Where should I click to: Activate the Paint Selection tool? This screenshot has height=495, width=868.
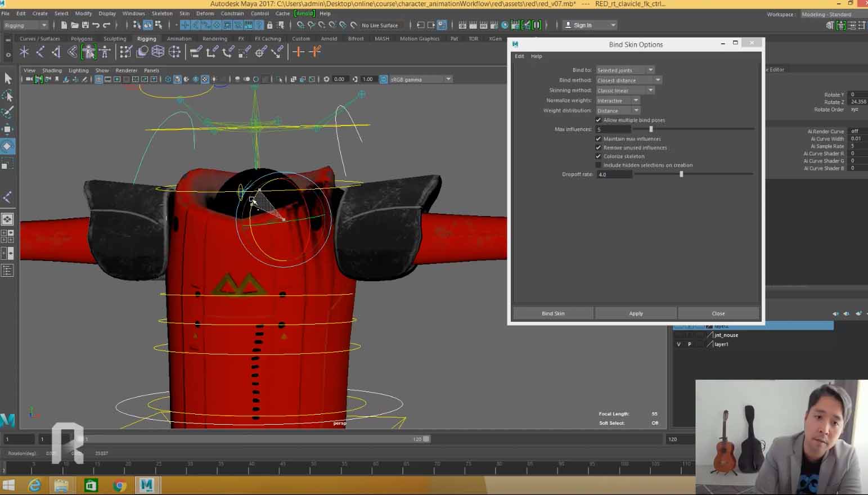coord(8,112)
